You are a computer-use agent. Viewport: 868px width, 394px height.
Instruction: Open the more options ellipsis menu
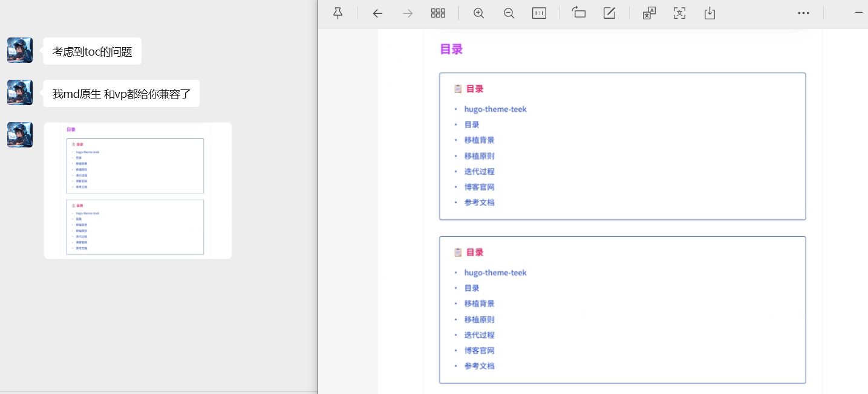click(x=803, y=13)
